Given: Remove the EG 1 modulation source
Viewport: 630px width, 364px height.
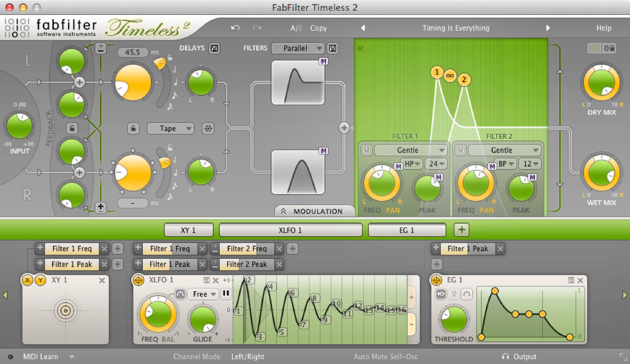Looking at the screenshot, I should pos(580,280).
